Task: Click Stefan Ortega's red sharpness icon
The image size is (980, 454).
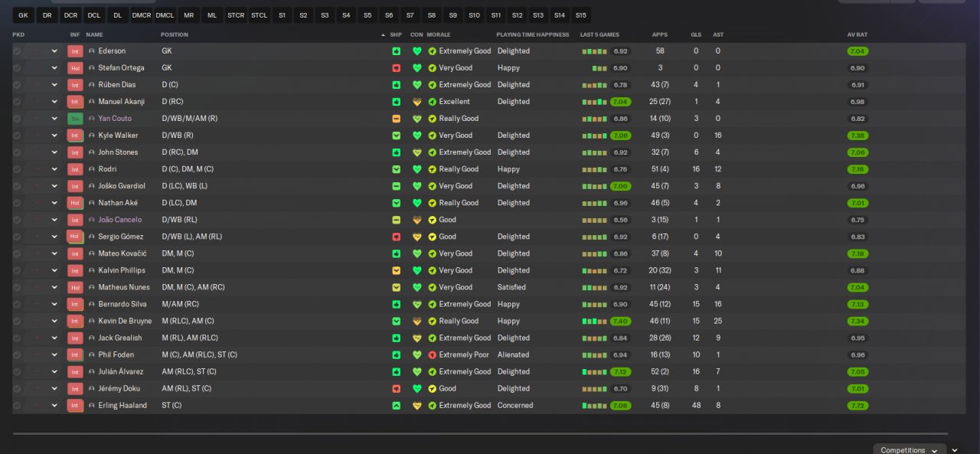Action: 396,68
